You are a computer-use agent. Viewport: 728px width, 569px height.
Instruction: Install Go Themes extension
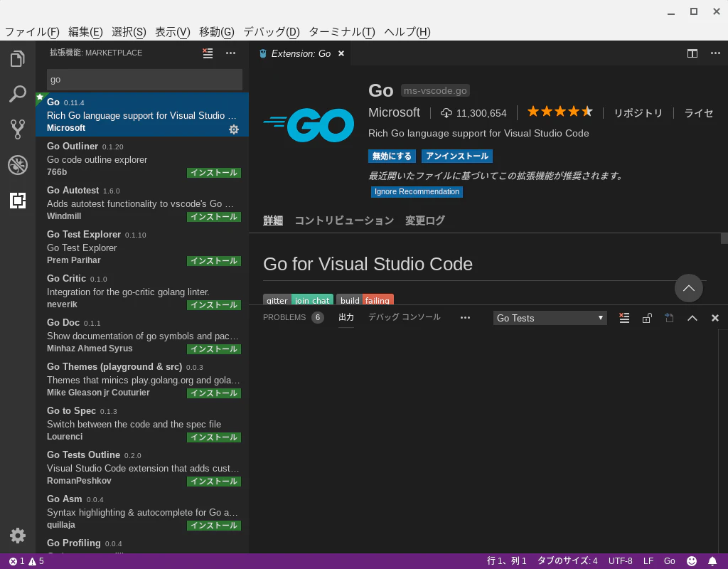pyautogui.click(x=214, y=393)
